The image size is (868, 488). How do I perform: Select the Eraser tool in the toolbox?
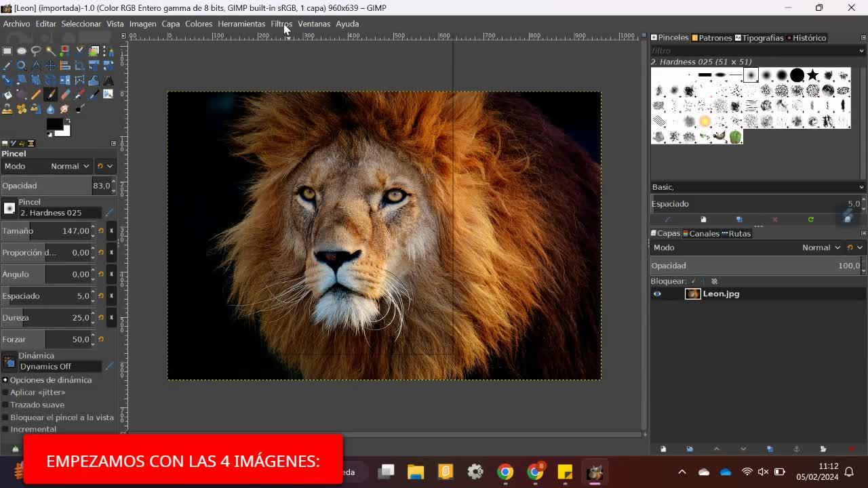(x=65, y=94)
